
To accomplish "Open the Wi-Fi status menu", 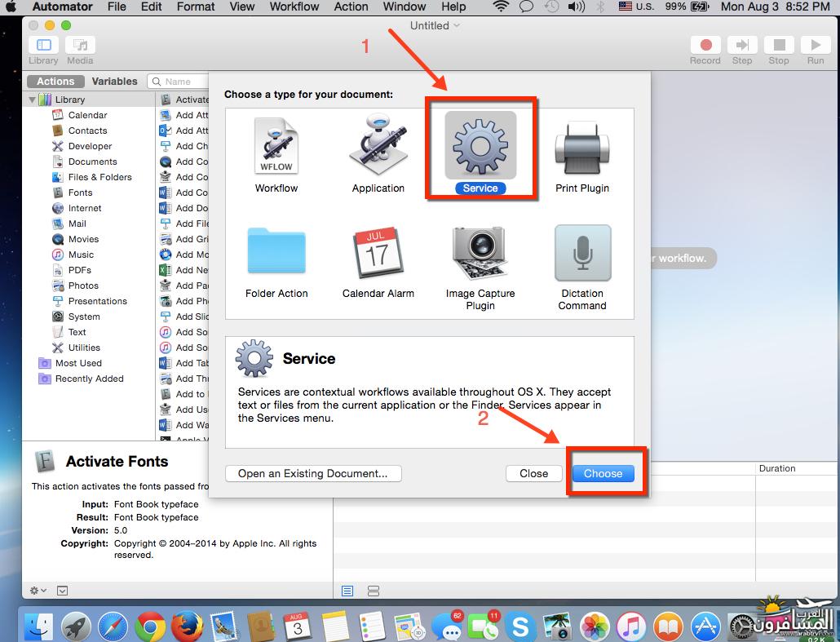I will [501, 7].
